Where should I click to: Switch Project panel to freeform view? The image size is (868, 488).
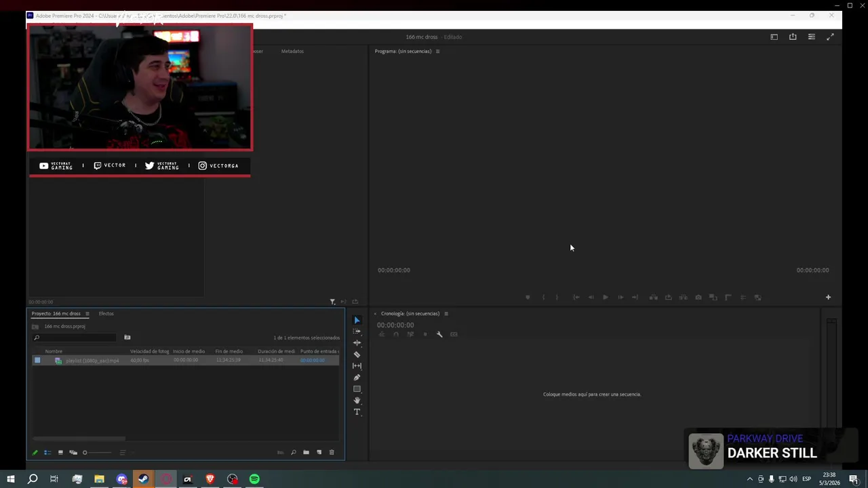73,452
